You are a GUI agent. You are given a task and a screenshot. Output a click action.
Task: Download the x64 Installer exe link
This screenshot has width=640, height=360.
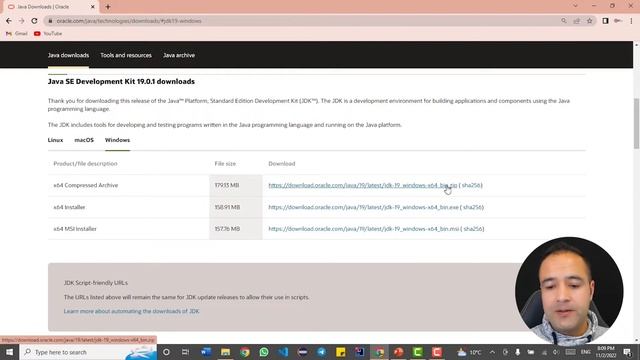pos(363,207)
